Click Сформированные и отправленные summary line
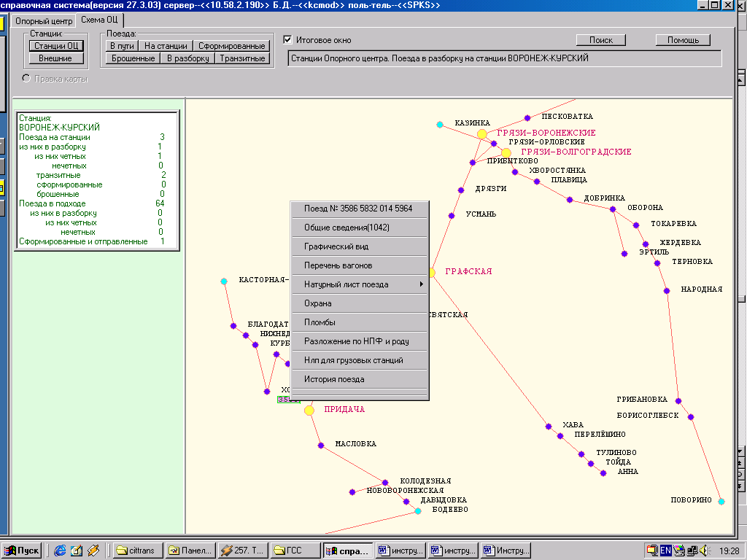747x560 pixels. (x=91, y=241)
